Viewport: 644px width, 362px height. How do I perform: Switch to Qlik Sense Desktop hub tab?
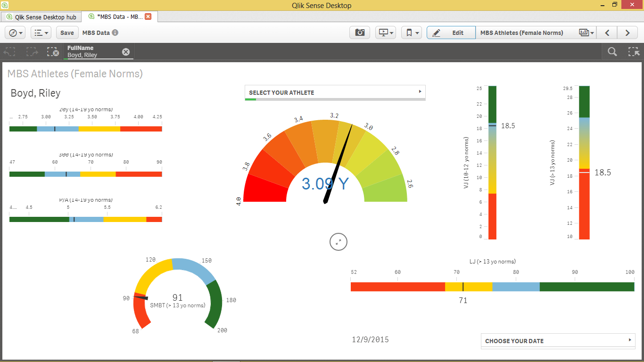coord(41,17)
